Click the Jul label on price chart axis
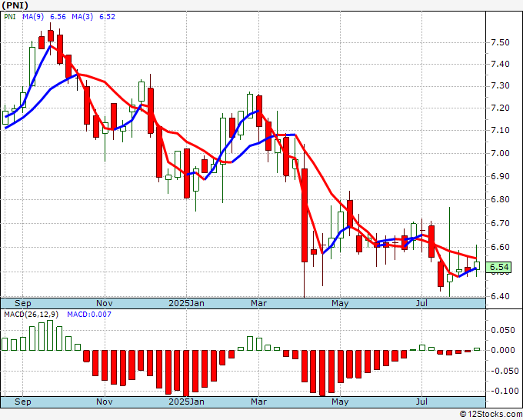The image size is (523, 420). [x=422, y=303]
